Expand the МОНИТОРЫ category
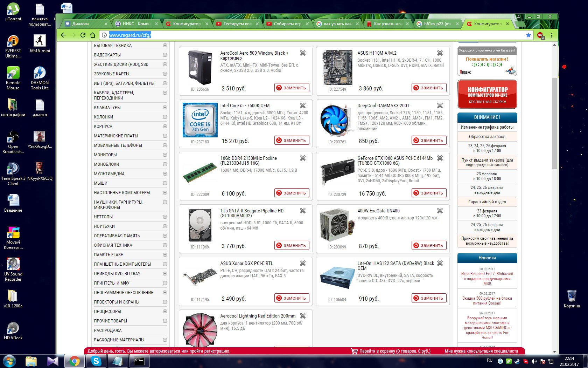The image size is (588, 368). click(165, 155)
